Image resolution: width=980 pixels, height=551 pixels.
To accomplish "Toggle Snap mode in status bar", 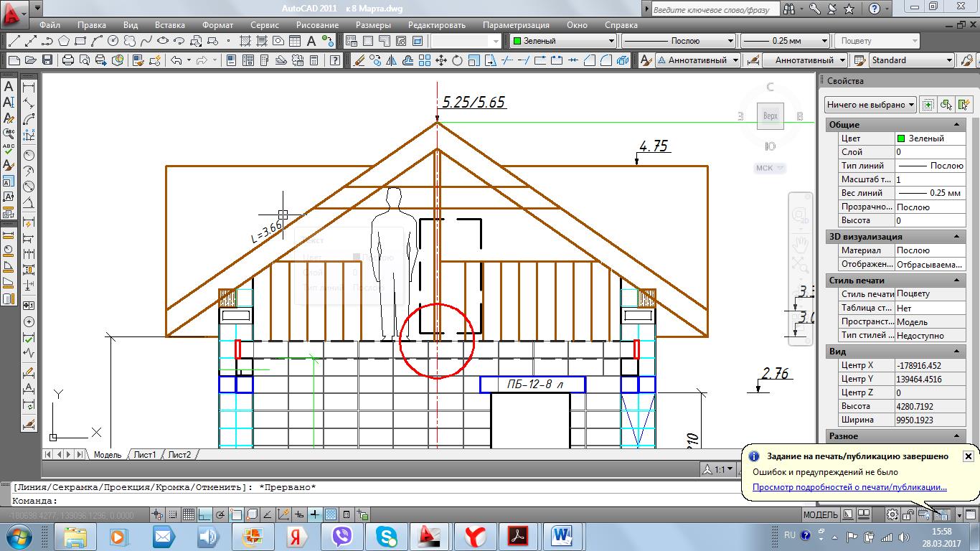I will click(173, 514).
